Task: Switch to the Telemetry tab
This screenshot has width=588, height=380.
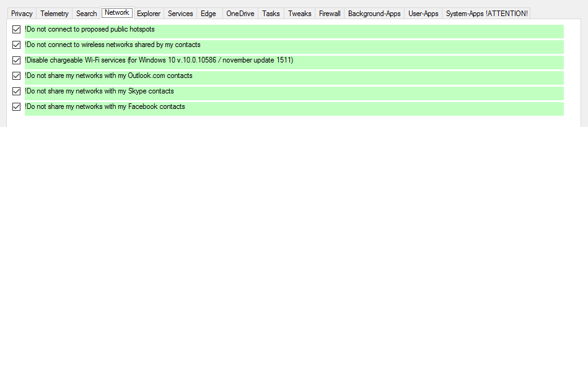Action: coord(55,14)
